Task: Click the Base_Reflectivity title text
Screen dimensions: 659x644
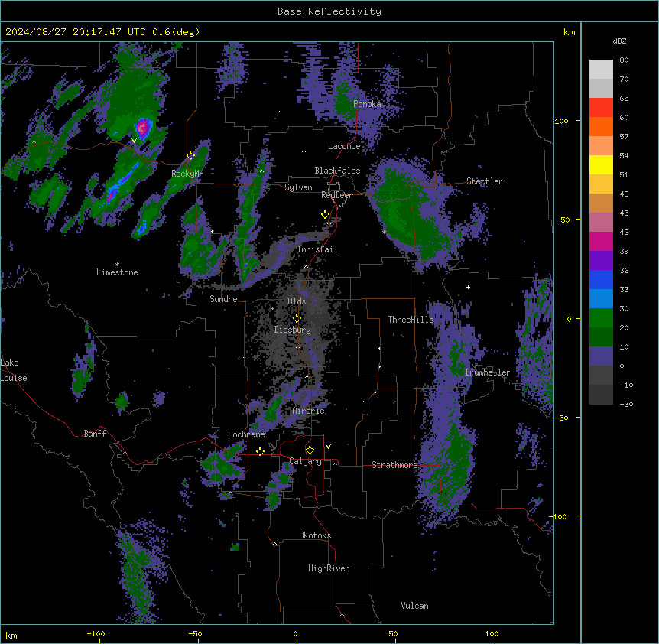Action: click(x=329, y=11)
